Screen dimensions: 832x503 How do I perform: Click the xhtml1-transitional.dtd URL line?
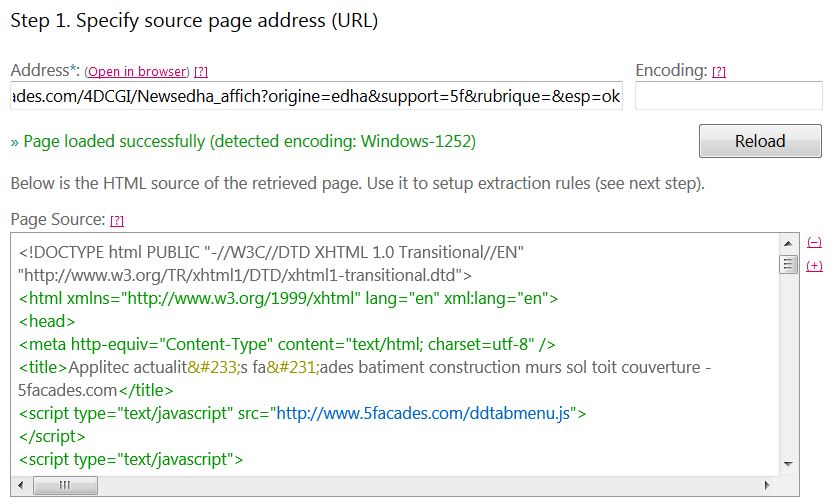coord(245,275)
